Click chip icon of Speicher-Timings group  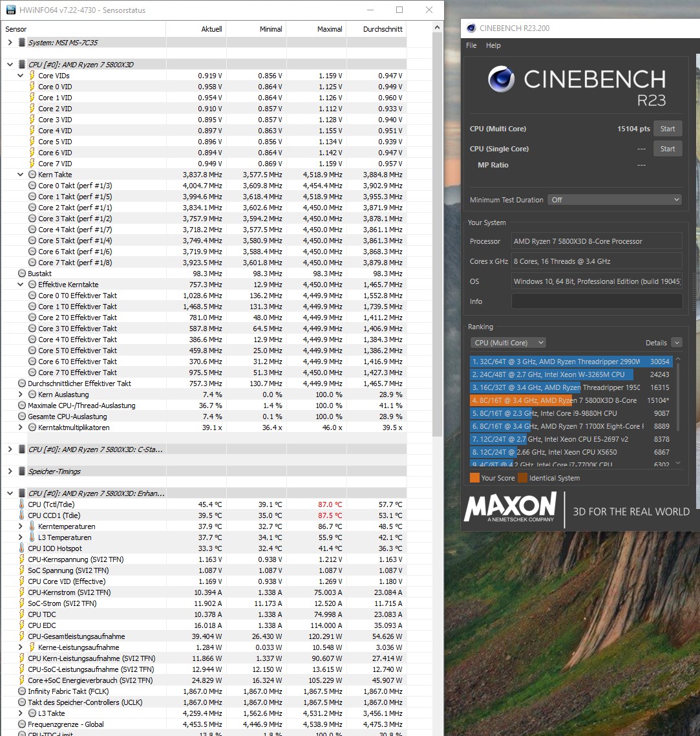(21, 471)
